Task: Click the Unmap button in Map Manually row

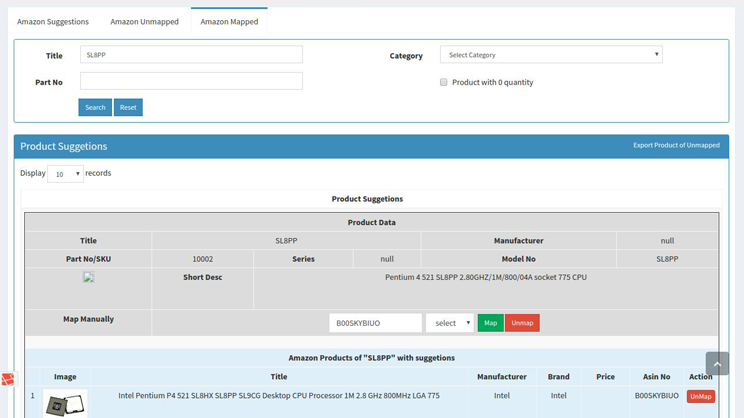Action: [522, 323]
